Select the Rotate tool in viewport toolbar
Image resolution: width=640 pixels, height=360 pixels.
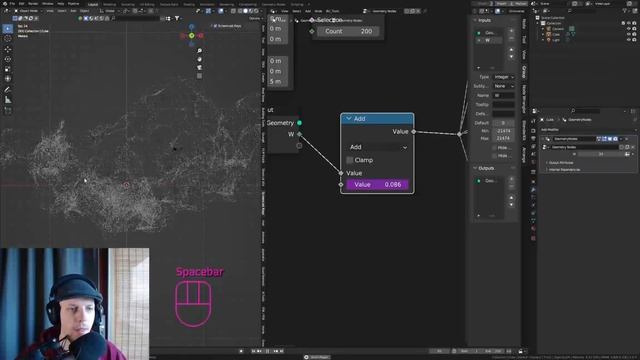coord(8,59)
